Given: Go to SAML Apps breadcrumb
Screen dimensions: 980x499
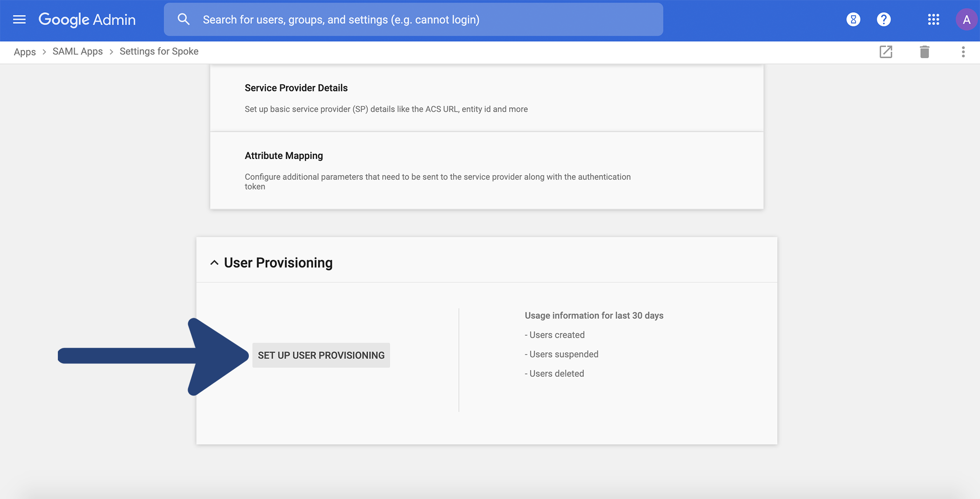Looking at the screenshot, I should 77,51.
